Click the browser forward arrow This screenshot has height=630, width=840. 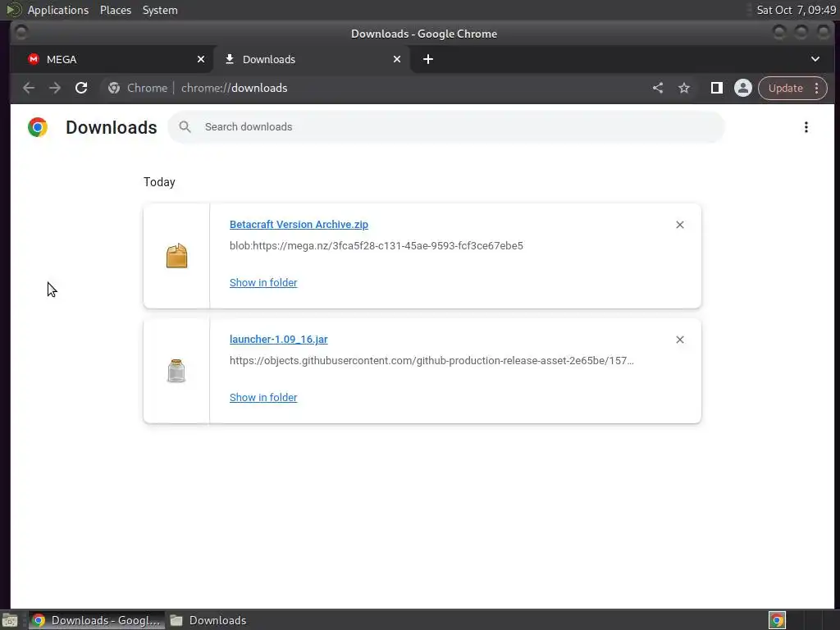55,88
